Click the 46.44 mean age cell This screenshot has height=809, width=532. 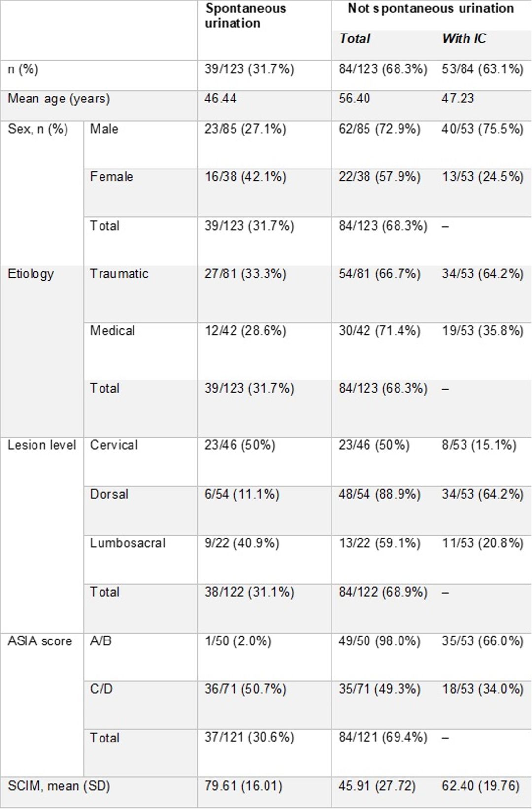tap(220, 98)
